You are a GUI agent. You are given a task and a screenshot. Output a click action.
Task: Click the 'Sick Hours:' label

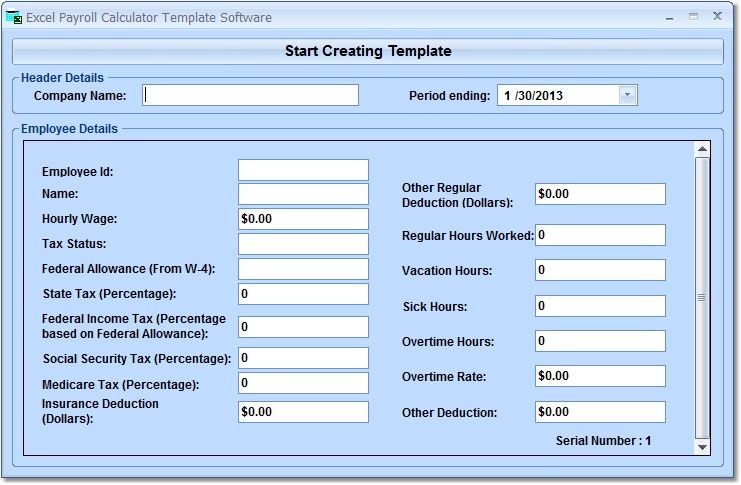(x=435, y=307)
